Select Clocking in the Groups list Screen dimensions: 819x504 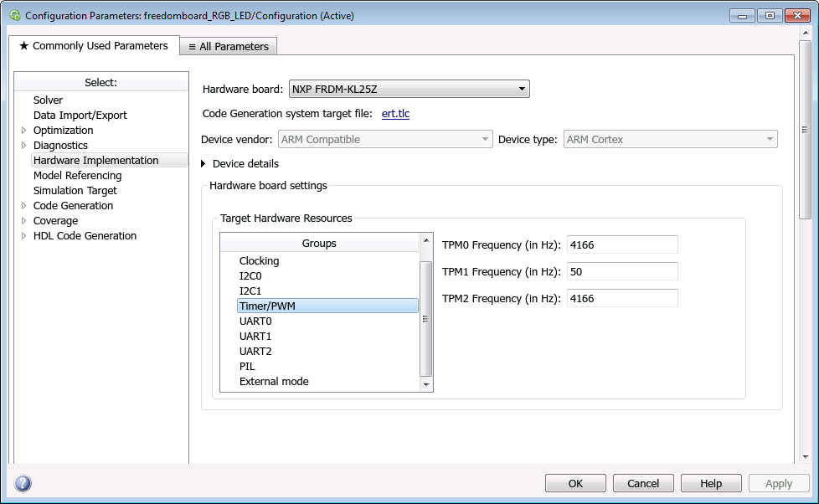click(x=259, y=261)
